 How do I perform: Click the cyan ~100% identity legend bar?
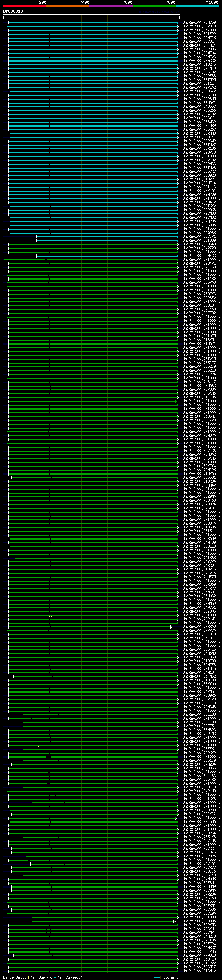point(197,6)
